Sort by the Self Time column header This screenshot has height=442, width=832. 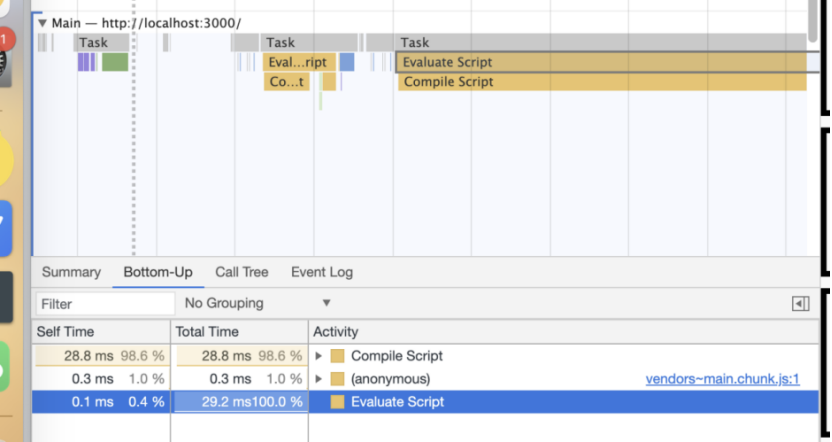(x=100, y=332)
